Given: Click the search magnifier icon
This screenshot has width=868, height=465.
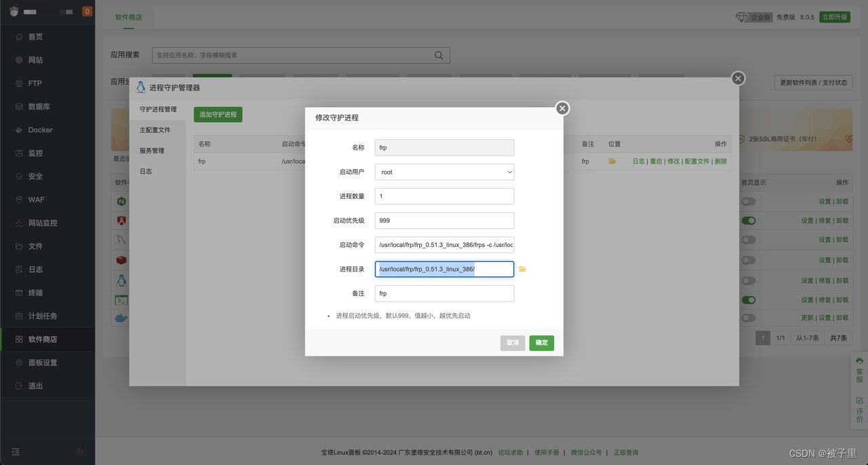Looking at the screenshot, I should point(439,55).
